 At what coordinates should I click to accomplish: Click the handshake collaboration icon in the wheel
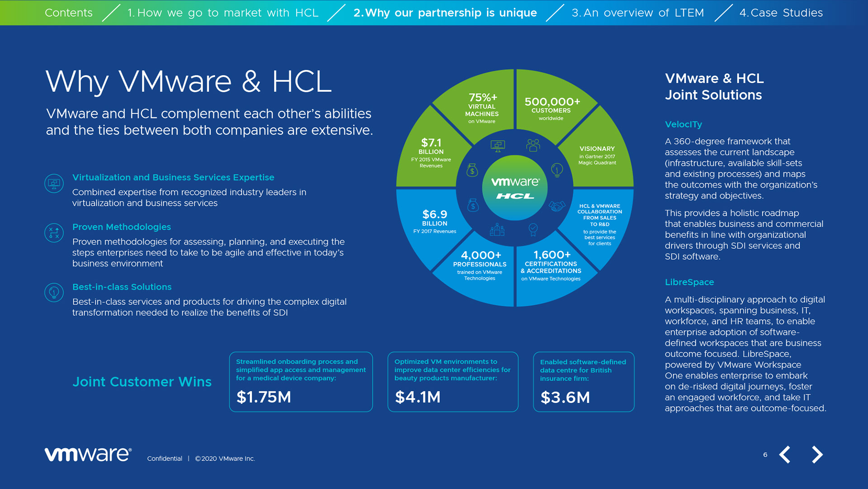click(x=557, y=206)
